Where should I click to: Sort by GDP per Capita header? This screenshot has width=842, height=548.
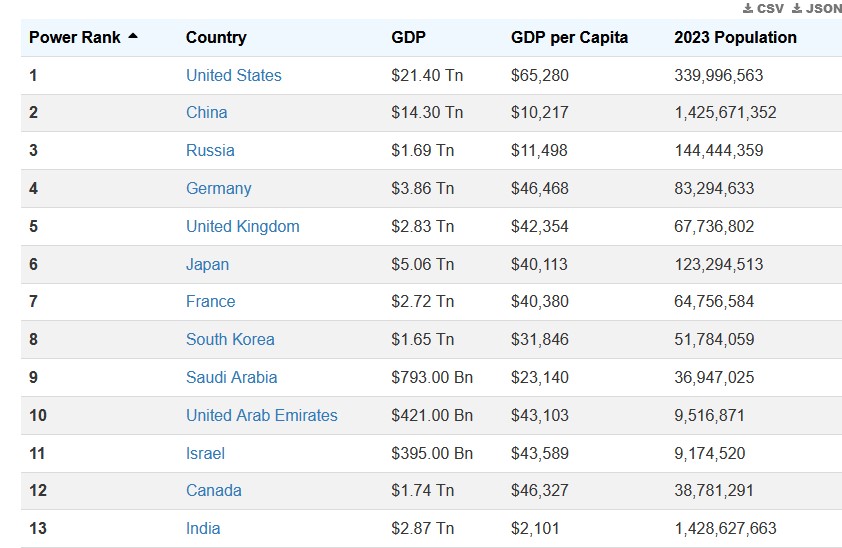569,37
